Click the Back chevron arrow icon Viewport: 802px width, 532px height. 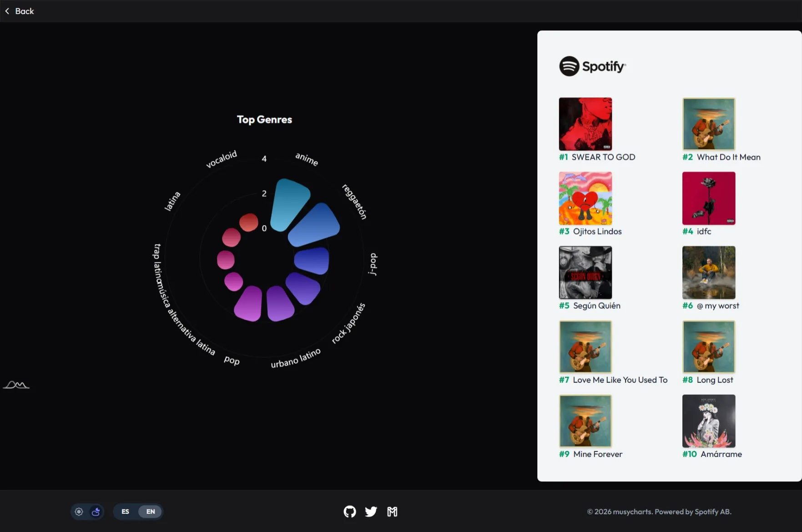[x=7, y=11]
